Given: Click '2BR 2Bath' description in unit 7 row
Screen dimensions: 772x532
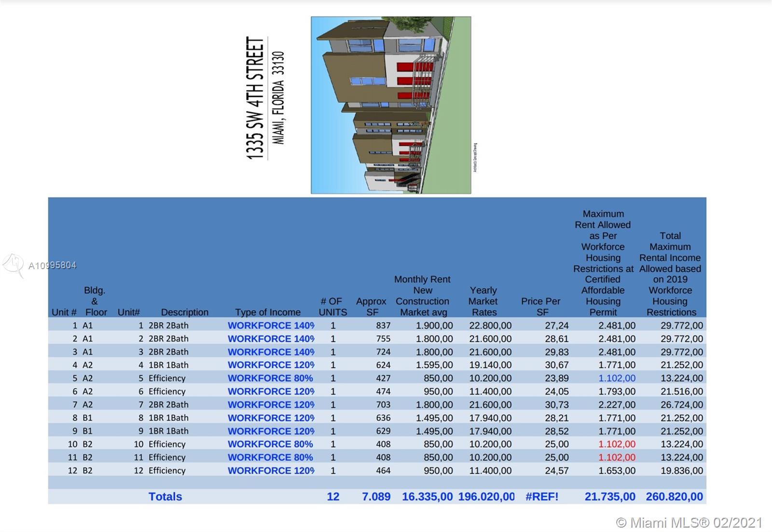Looking at the screenshot, I should (168, 405).
